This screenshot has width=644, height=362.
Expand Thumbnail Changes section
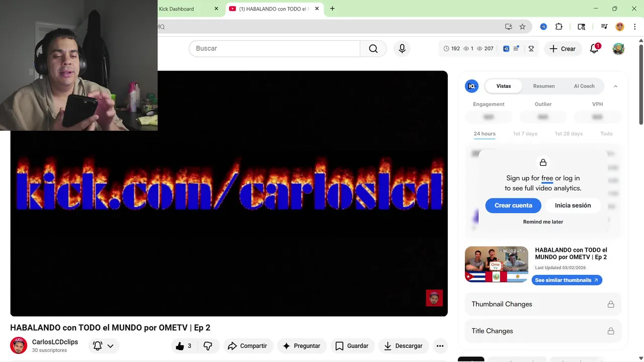pos(543,304)
